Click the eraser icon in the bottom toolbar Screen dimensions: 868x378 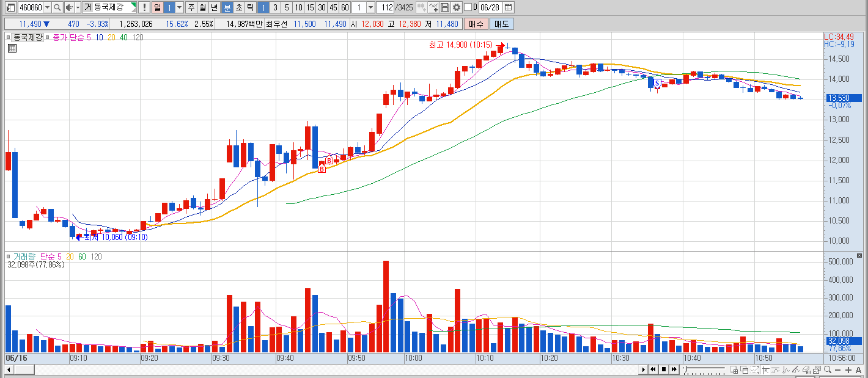pyautogui.click(x=807, y=370)
